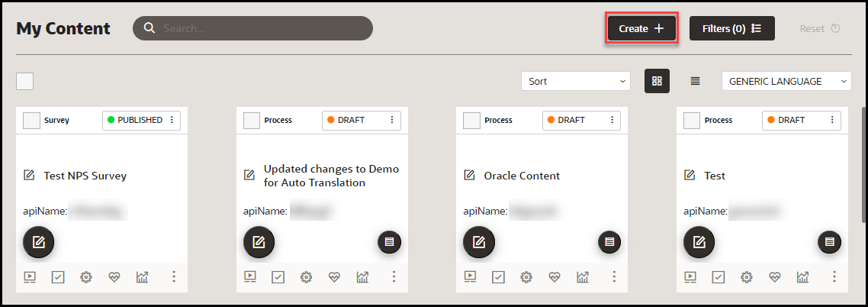Click the Oracle Content title text
This screenshot has height=307, width=868.
click(522, 176)
